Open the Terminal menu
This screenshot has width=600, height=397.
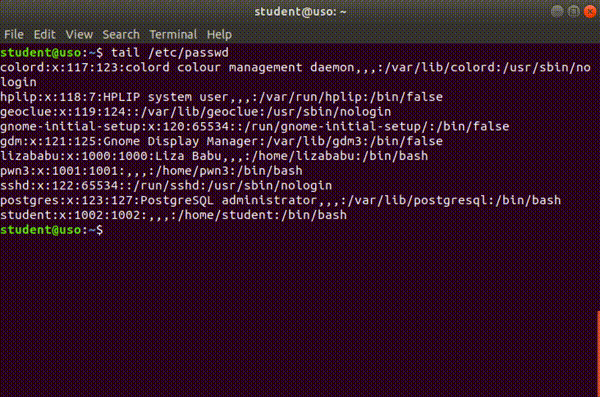173,34
